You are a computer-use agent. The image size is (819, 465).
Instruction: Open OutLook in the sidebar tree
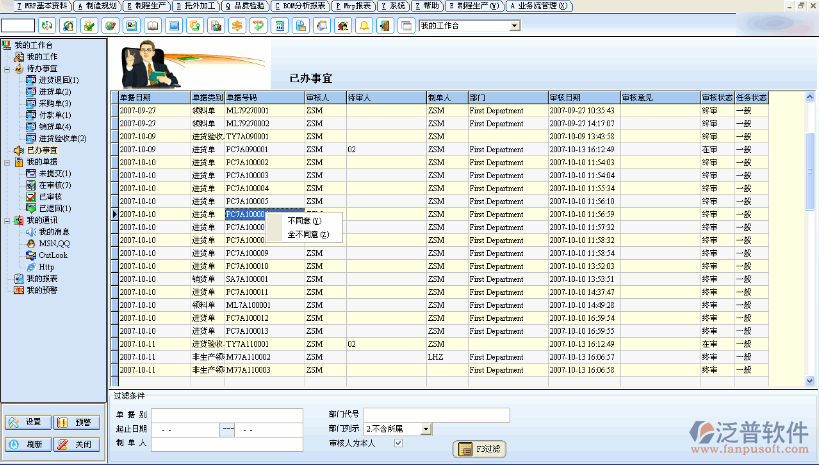tap(53, 255)
